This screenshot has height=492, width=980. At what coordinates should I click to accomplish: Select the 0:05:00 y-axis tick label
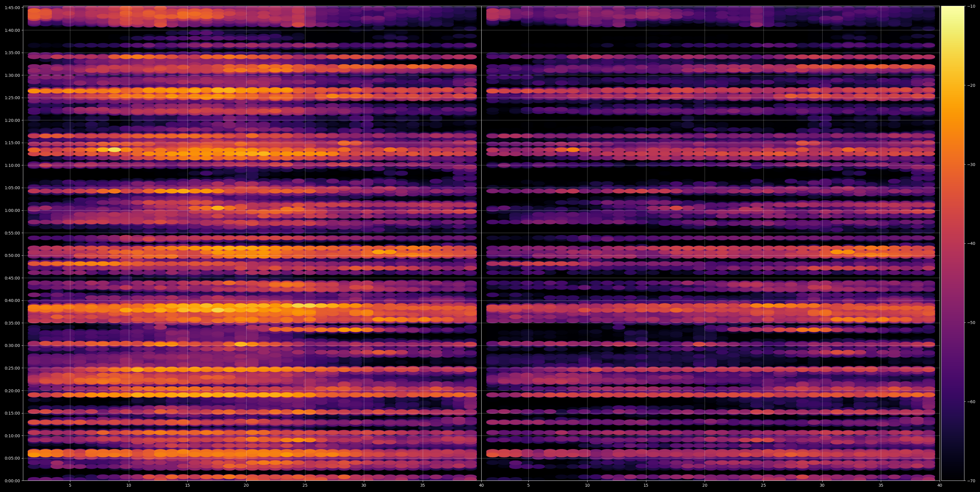[12, 458]
